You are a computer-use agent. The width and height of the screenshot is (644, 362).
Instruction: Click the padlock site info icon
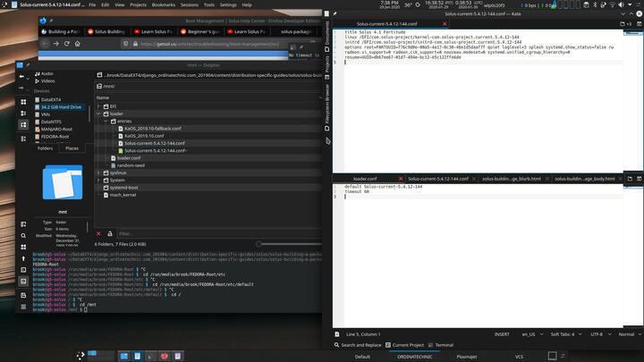coord(135,44)
